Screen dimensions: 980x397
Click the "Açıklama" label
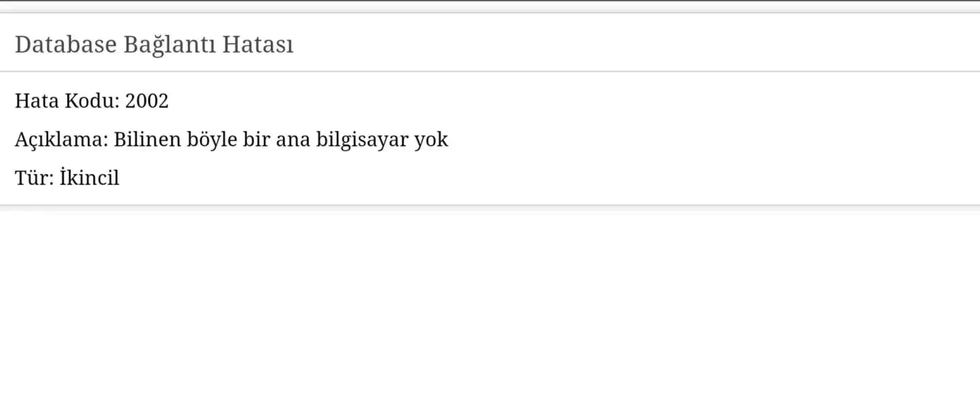pos(62,140)
